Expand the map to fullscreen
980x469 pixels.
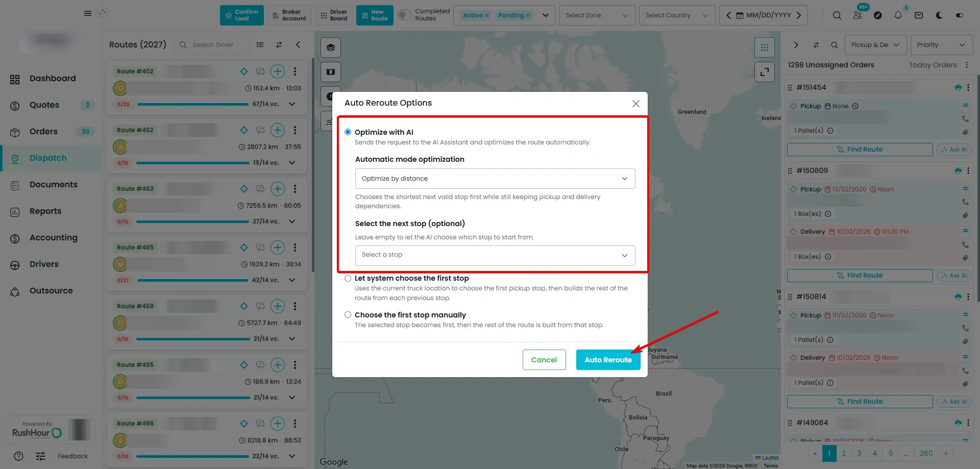765,72
